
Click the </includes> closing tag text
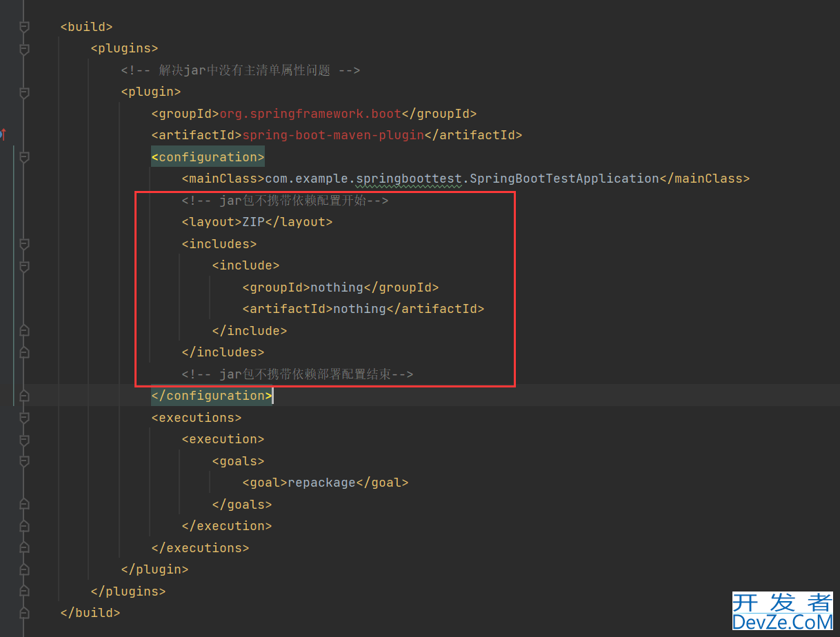point(223,352)
